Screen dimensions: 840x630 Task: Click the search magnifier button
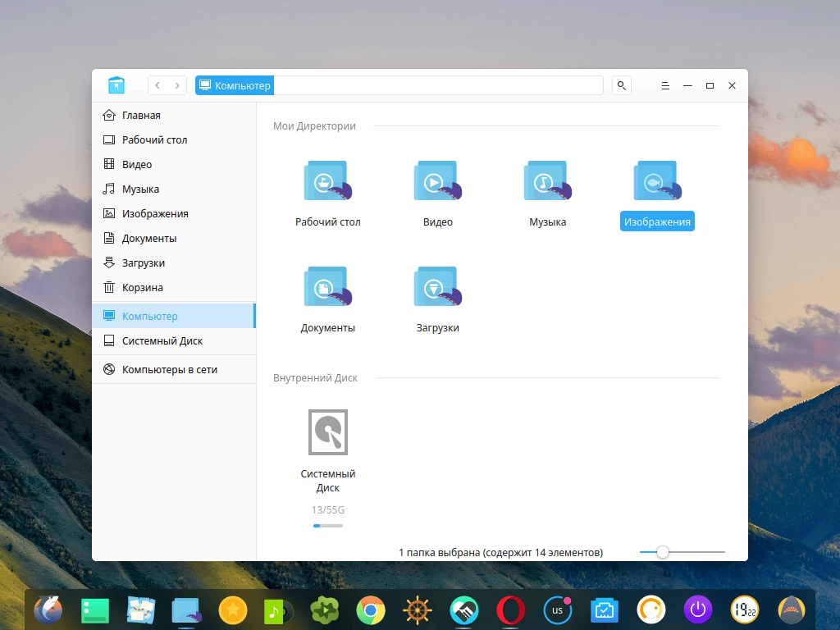(x=622, y=85)
